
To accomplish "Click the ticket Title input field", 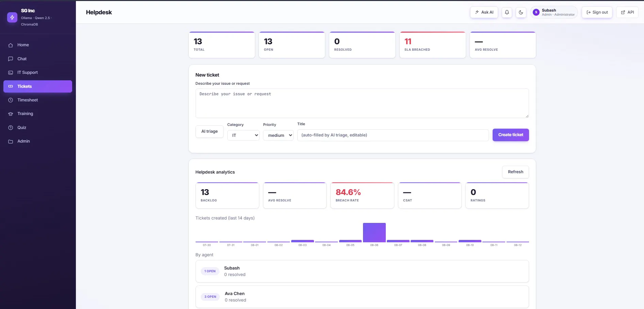I will coord(393,135).
